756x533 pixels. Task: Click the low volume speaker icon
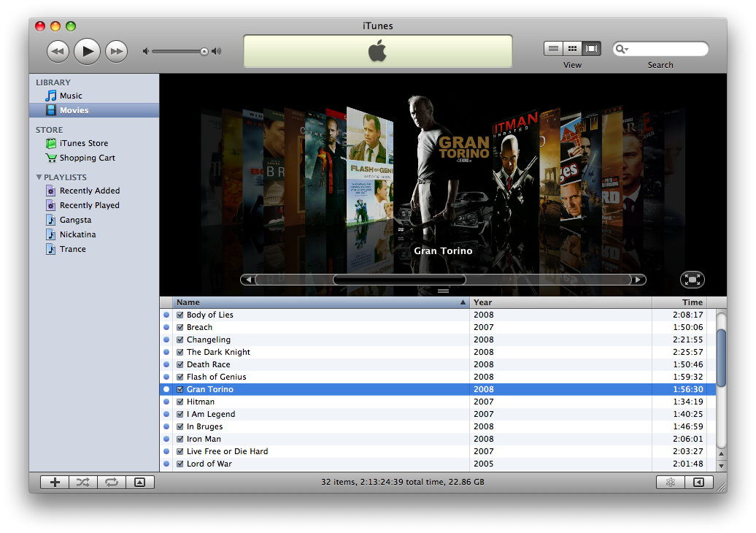click(146, 51)
